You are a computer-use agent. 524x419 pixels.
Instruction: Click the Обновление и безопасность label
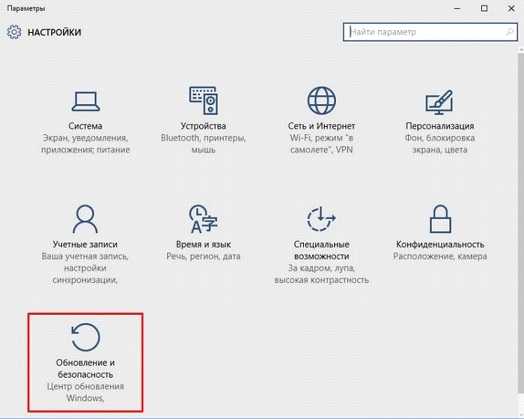click(85, 369)
